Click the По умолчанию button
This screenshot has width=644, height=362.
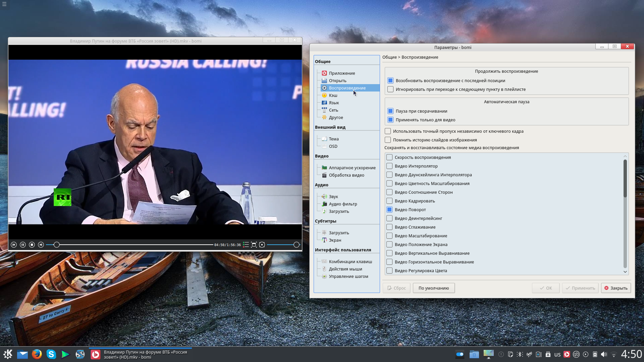pos(434,288)
